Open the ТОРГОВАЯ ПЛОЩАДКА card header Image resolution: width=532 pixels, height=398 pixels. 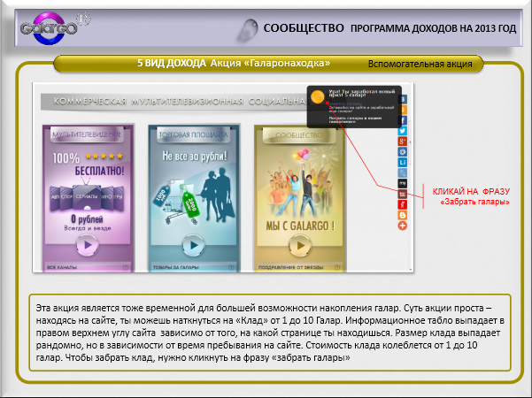click(x=193, y=134)
